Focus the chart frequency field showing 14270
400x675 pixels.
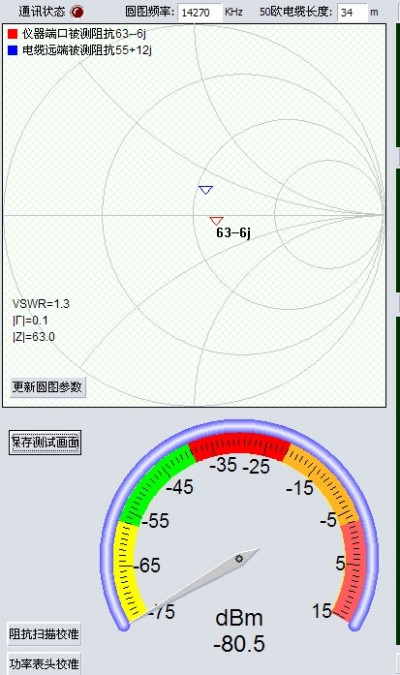coord(200,12)
